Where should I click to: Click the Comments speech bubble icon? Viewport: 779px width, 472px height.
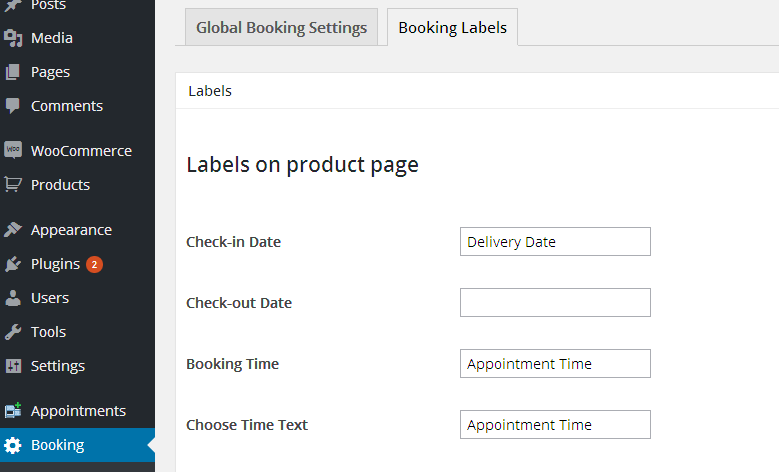click(12, 106)
